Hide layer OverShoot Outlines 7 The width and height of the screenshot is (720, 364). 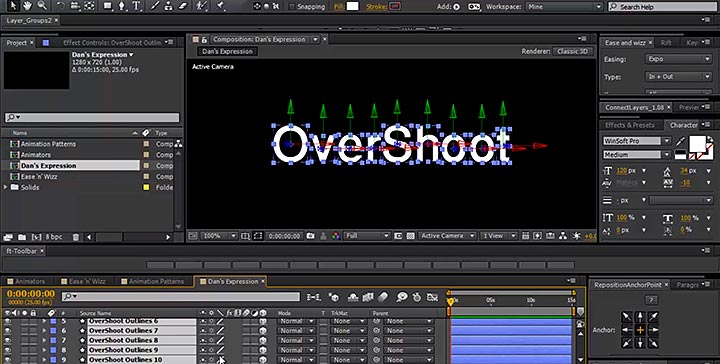pos(8,330)
